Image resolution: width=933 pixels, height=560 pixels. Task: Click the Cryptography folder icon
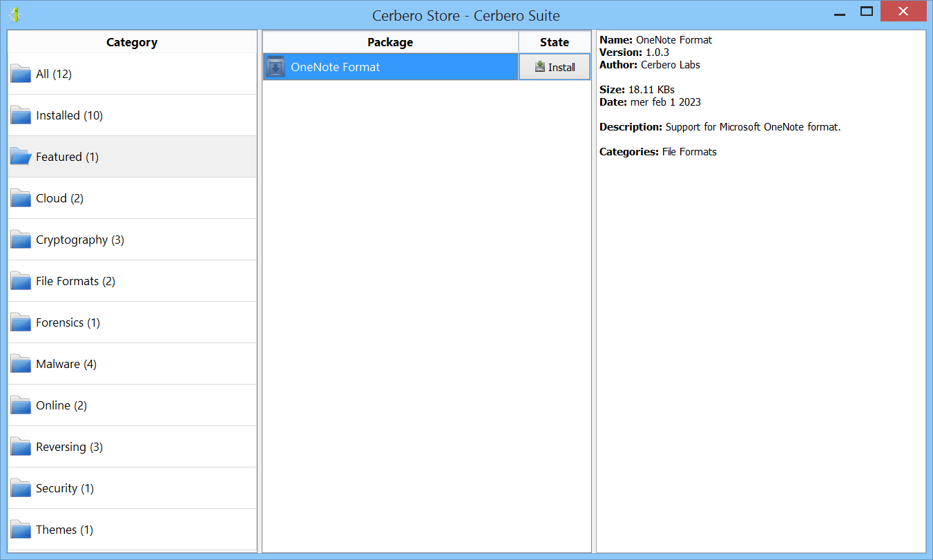coord(21,240)
